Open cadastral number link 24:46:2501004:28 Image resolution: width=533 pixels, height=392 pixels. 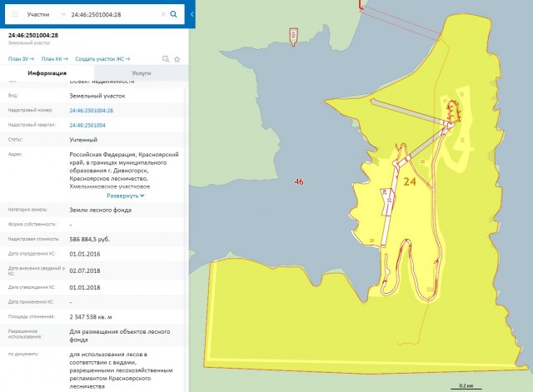(x=91, y=111)
